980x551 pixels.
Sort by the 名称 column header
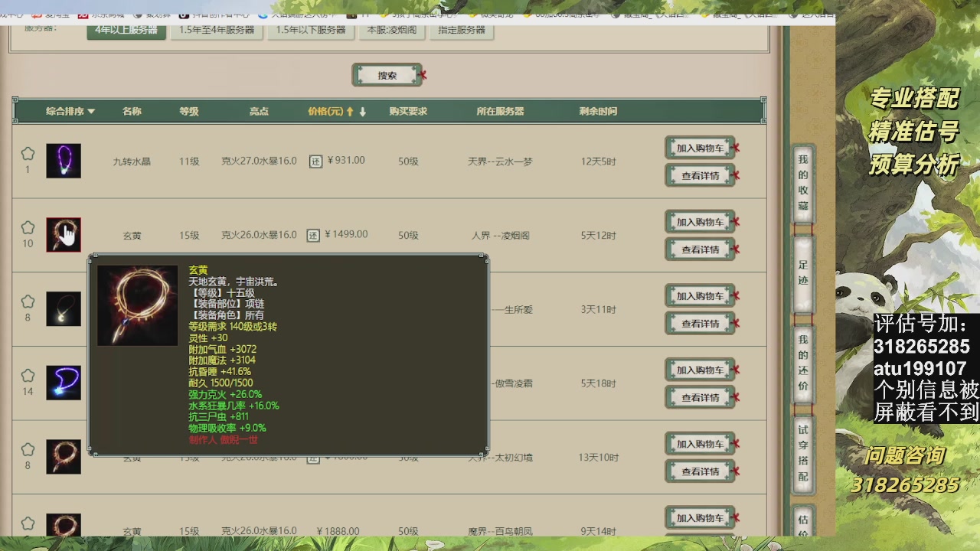pyautogui.click(x=132, y=112)
